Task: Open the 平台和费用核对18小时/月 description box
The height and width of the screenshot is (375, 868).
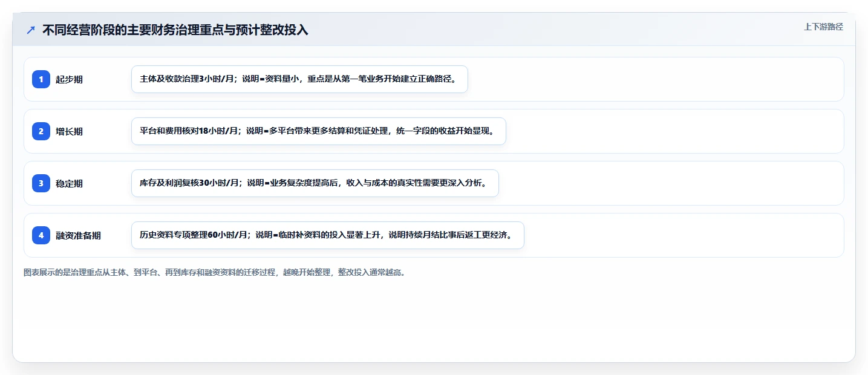Action: pyautogui.click(x=318, y=131)
